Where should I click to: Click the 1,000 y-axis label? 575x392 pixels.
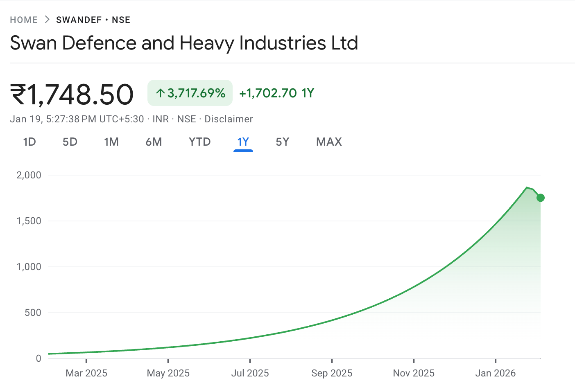[x=29, y=267]
